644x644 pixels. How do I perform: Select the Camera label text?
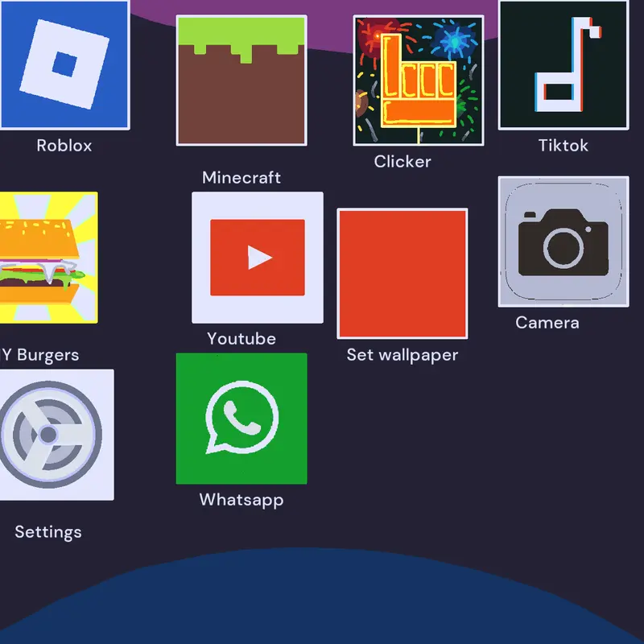click(x=547, y=323)
